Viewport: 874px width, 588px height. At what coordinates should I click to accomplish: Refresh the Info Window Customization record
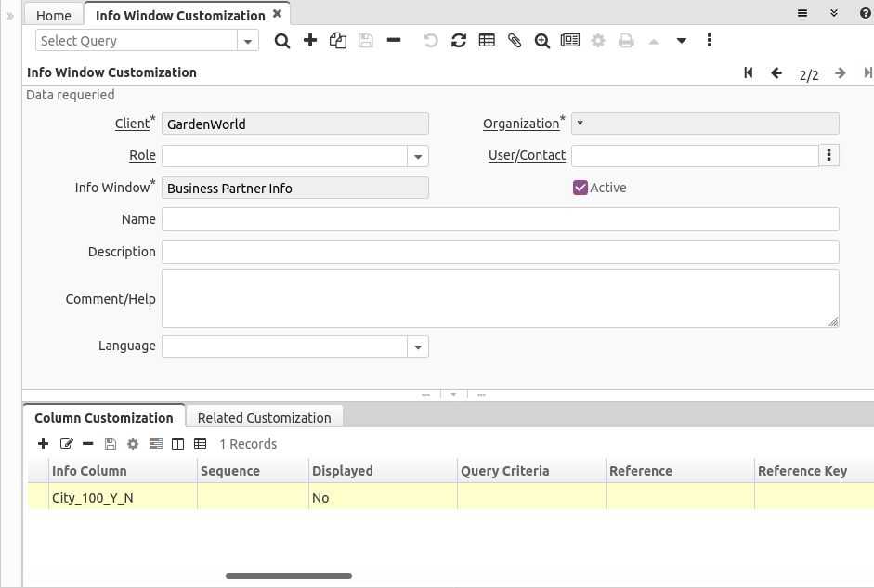pyautogui.click(x=458, y=40)
